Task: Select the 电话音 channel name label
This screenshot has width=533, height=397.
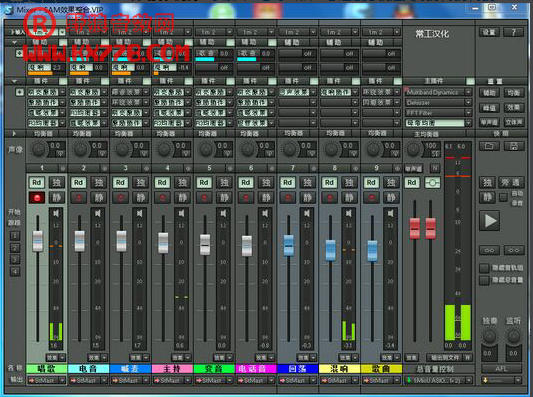Action: (x=256, y=369)
